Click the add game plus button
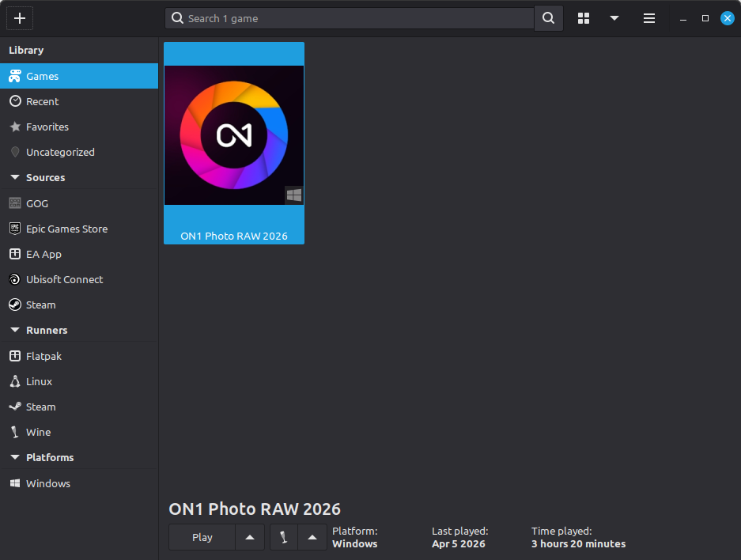Viewport: 741px width, 560px height. [x=19, y=17]
